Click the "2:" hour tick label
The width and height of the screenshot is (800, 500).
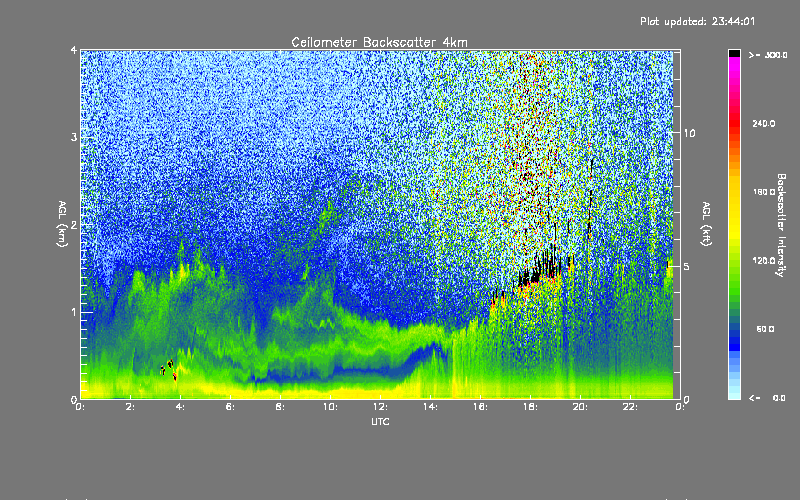point(131,407)
